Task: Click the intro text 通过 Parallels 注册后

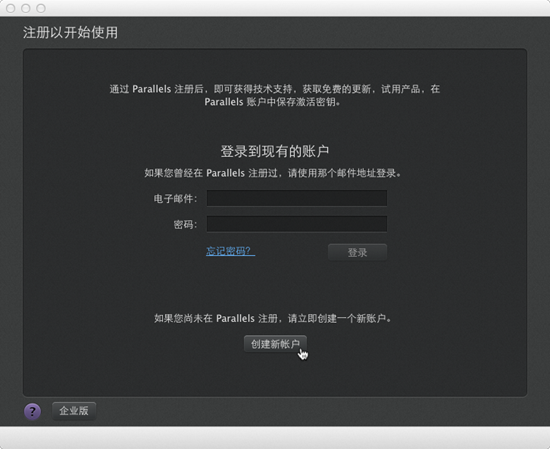Action: click(156, 89)
